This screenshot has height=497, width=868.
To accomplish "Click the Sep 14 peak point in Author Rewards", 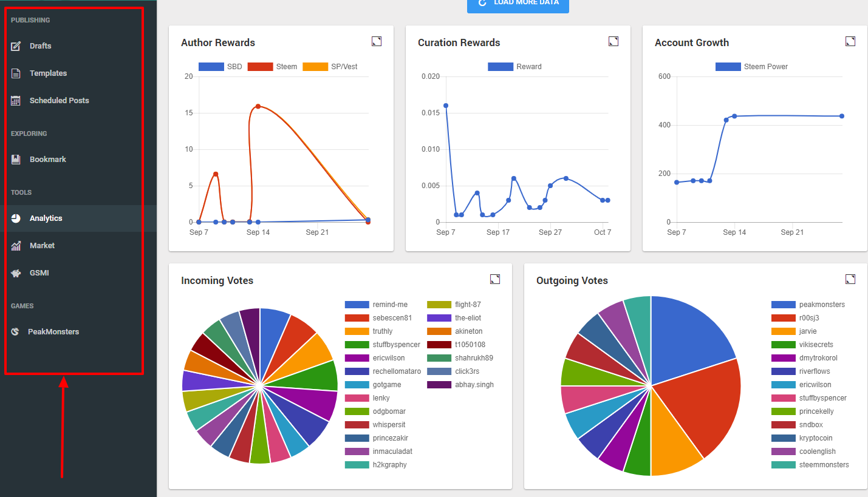I will pos(258,106).
